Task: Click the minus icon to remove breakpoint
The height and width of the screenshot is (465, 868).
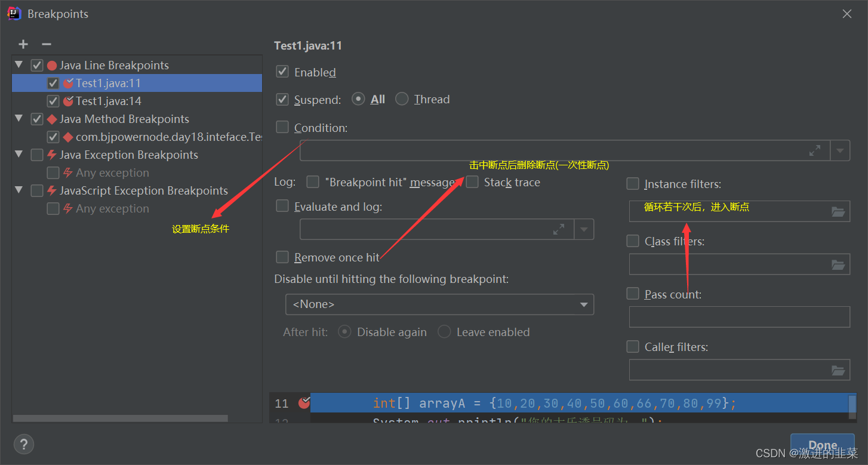Action: click(x=47, y=44)
